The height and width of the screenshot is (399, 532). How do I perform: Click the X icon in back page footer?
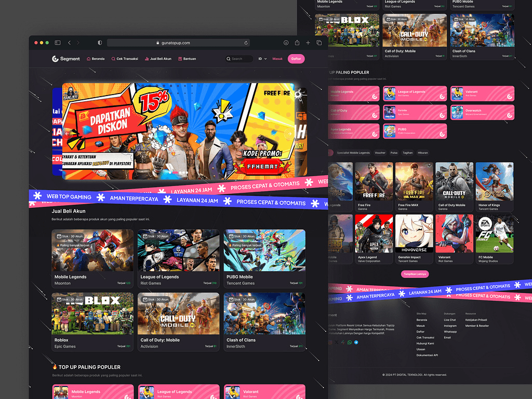[x=337, y=342]
